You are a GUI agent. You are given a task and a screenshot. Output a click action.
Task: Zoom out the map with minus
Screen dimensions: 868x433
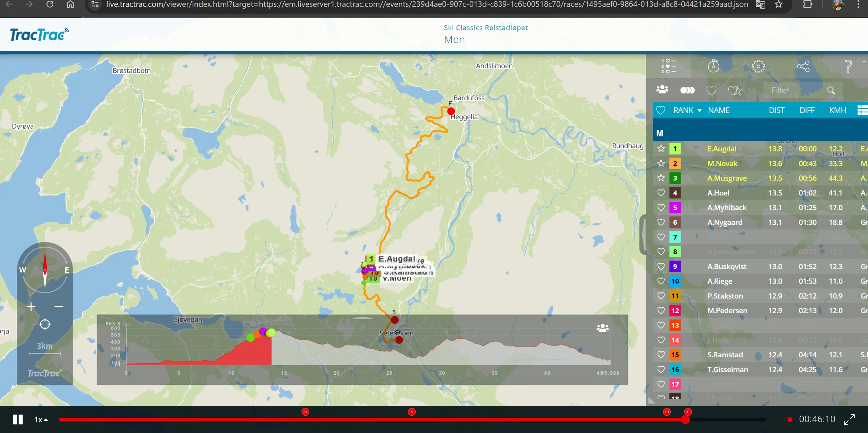(59, 307)
